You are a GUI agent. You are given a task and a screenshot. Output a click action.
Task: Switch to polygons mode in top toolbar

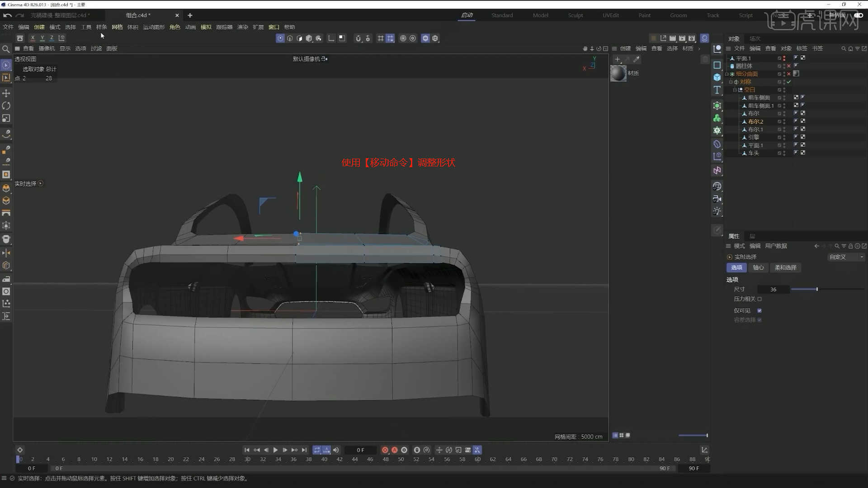299,38
